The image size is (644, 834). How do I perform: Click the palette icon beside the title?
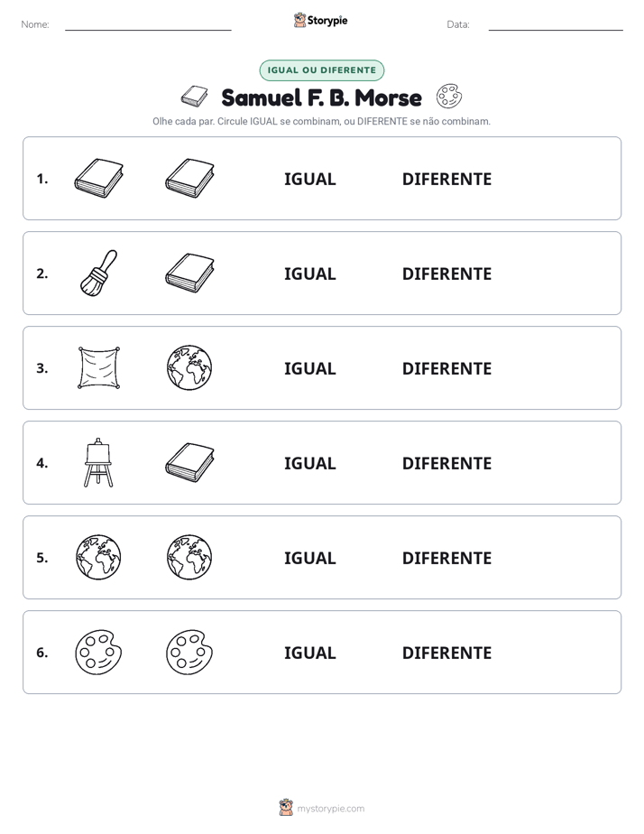(449, 97)
